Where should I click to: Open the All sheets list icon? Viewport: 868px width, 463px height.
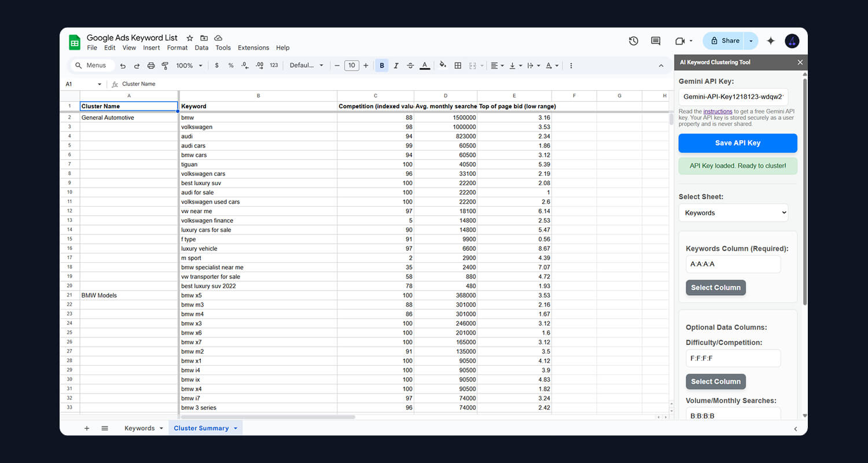[105, 428]
